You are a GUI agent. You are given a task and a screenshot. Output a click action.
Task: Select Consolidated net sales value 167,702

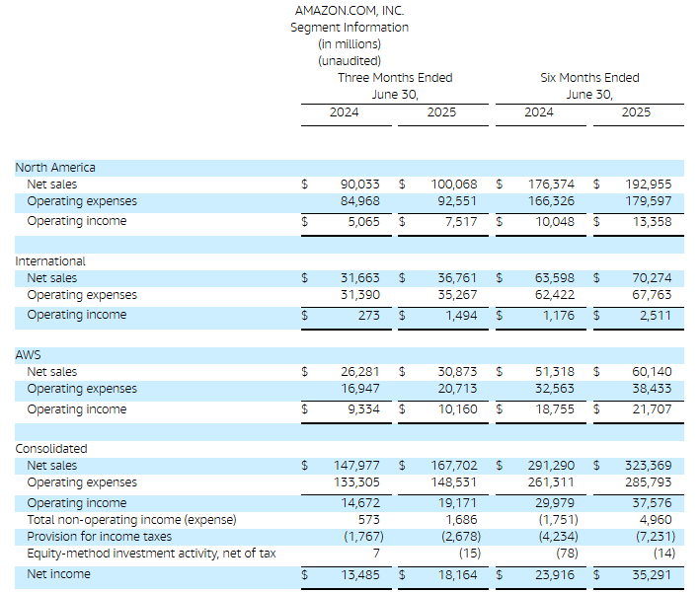[454, 466]
